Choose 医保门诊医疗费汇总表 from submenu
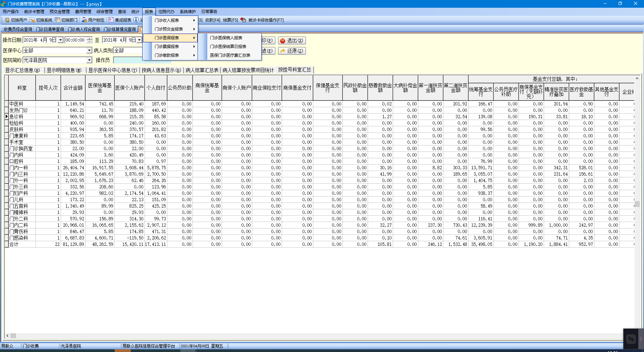Screen dimensions: 644x352 pyautogui.click(x=230, y=55)
